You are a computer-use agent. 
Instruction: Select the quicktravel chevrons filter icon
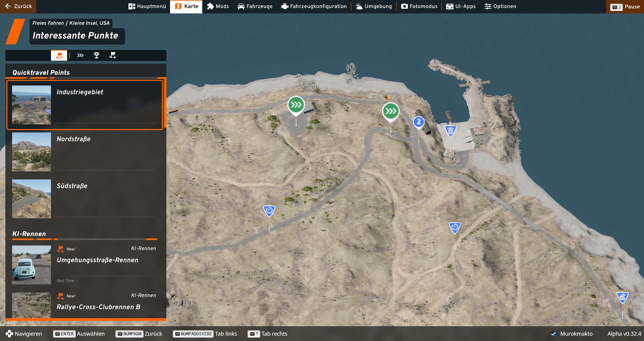click(80, 55)
